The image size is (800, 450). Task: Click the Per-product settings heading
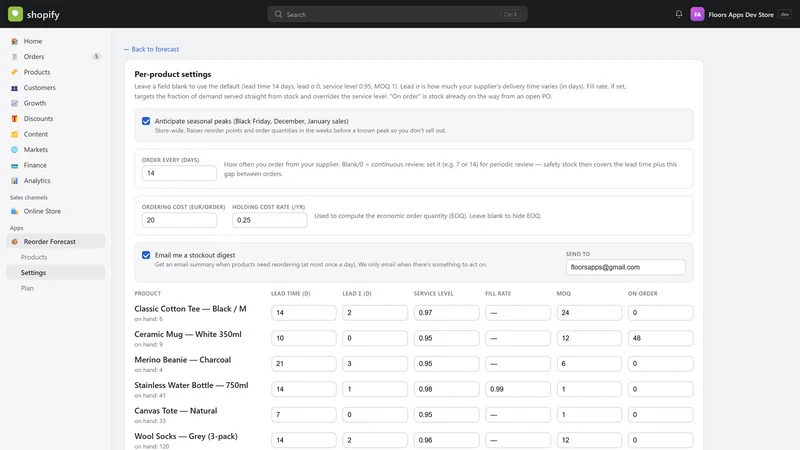pyautogui.click(x=173, y=74)
